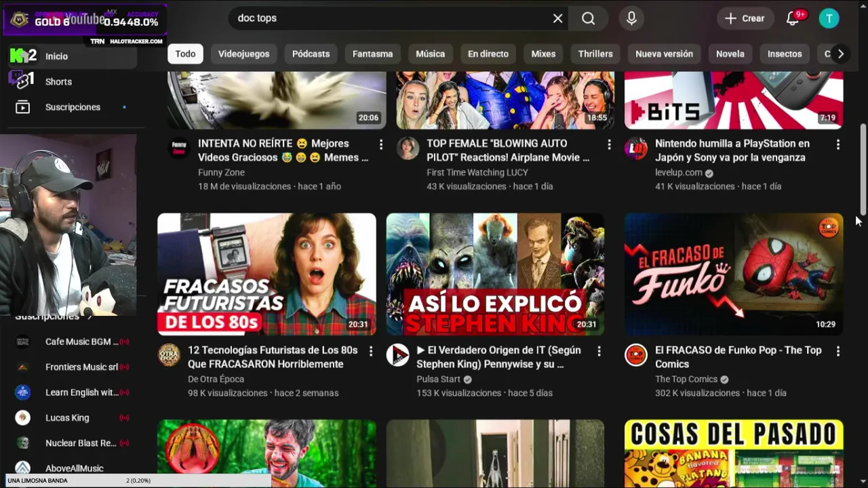Select the Videojuegos filter chip
Image resolution: width=868 pixels, height=488 pixels.
click(x=243, y=54)
